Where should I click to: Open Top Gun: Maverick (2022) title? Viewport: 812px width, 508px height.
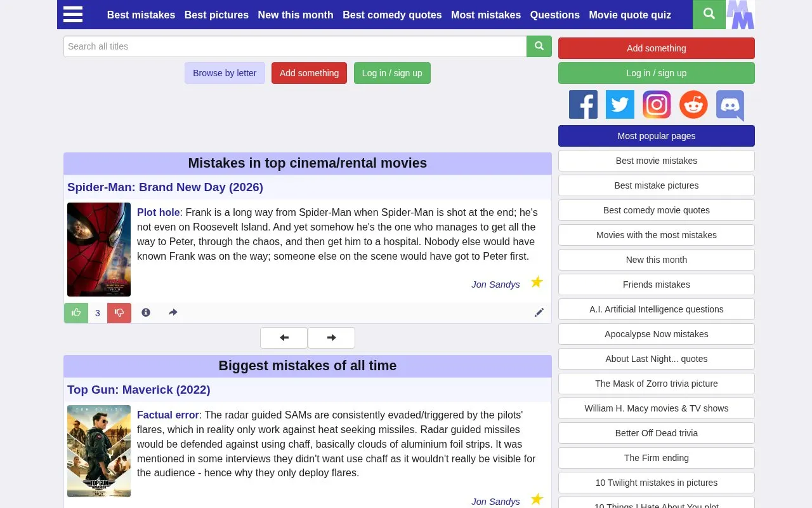139,390
